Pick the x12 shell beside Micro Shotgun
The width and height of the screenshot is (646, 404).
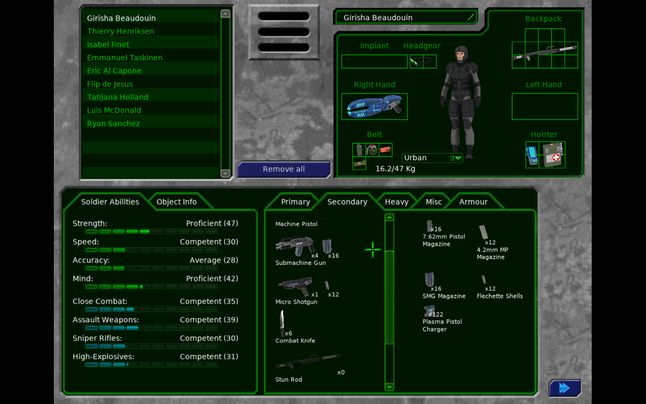pos(327,285)
